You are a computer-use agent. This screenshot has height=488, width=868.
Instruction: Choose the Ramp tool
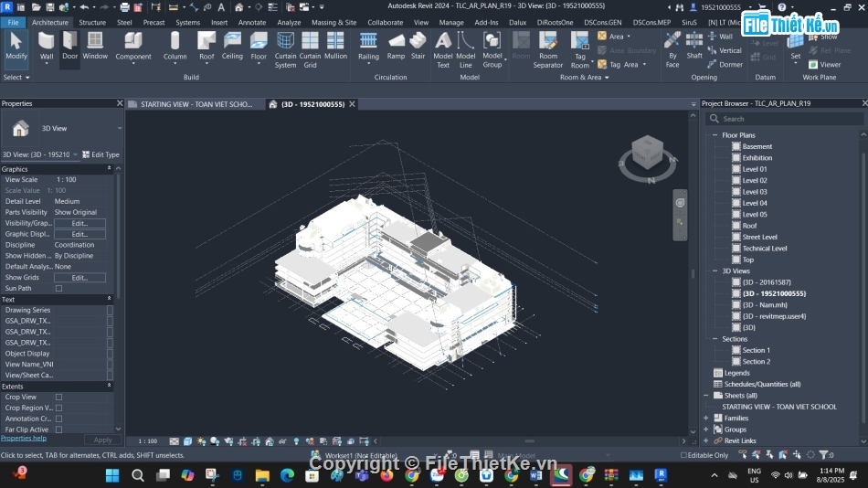396,46
